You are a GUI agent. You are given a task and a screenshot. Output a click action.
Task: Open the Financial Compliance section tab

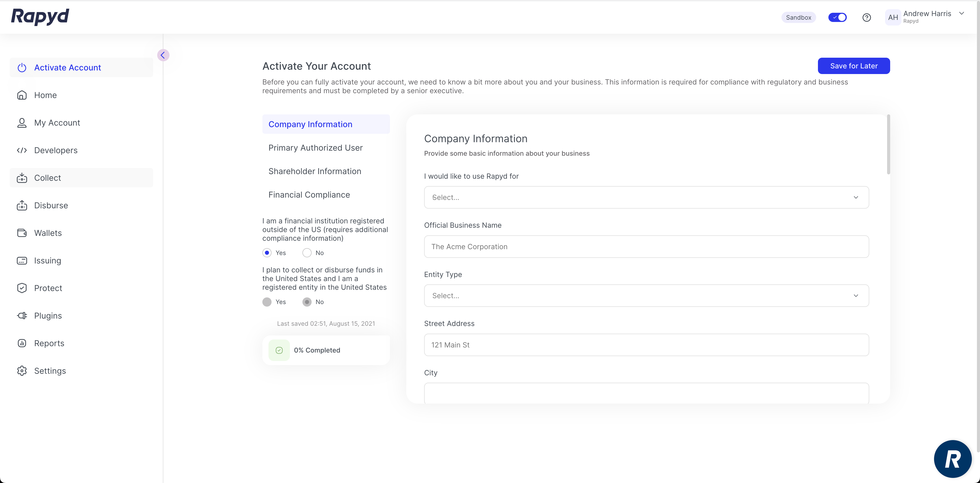click(x=309, y=195)
